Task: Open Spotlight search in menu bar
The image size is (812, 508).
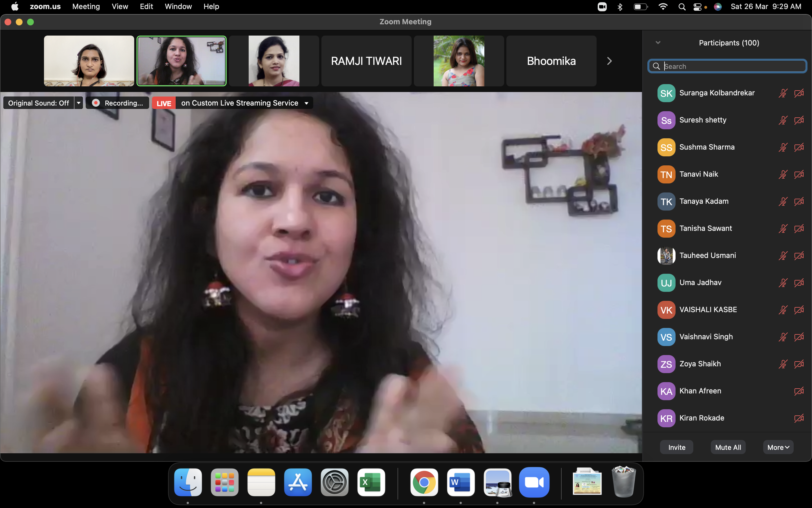Action: tap(681, 7)
